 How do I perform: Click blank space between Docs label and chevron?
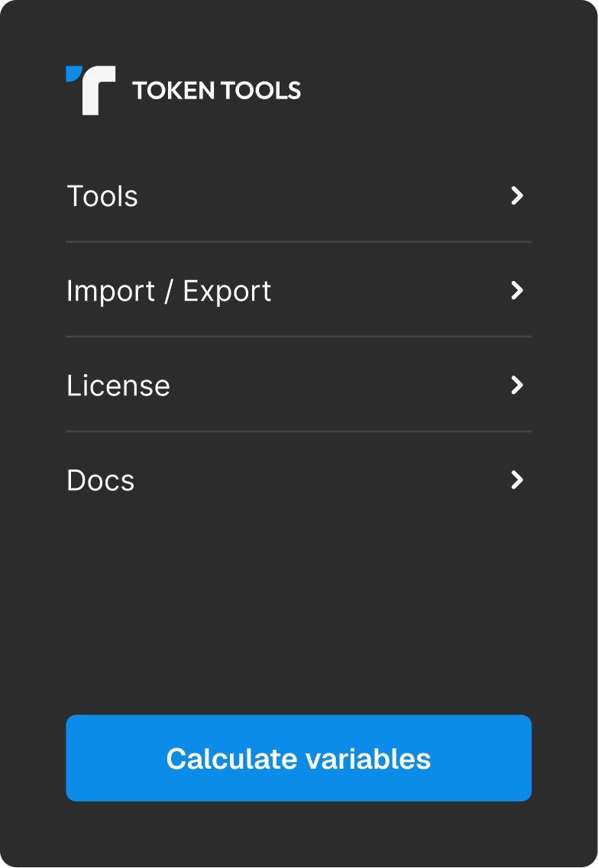(x=321, y=480)
